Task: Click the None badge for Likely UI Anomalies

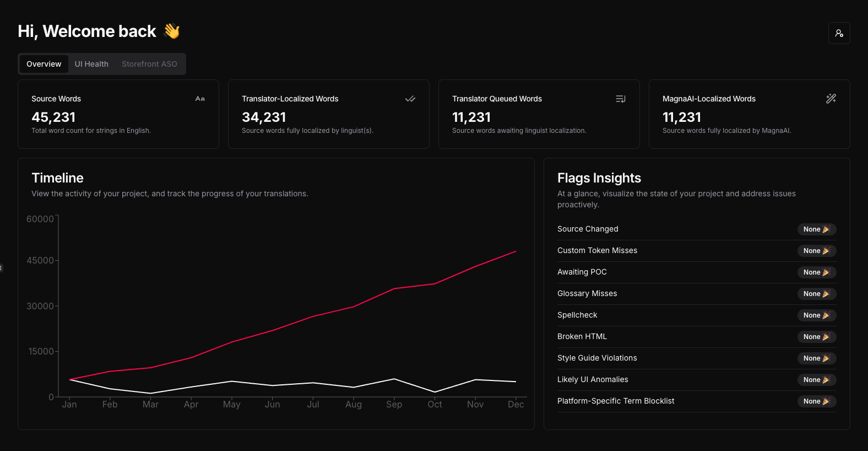Action: (x=817, y=380)
